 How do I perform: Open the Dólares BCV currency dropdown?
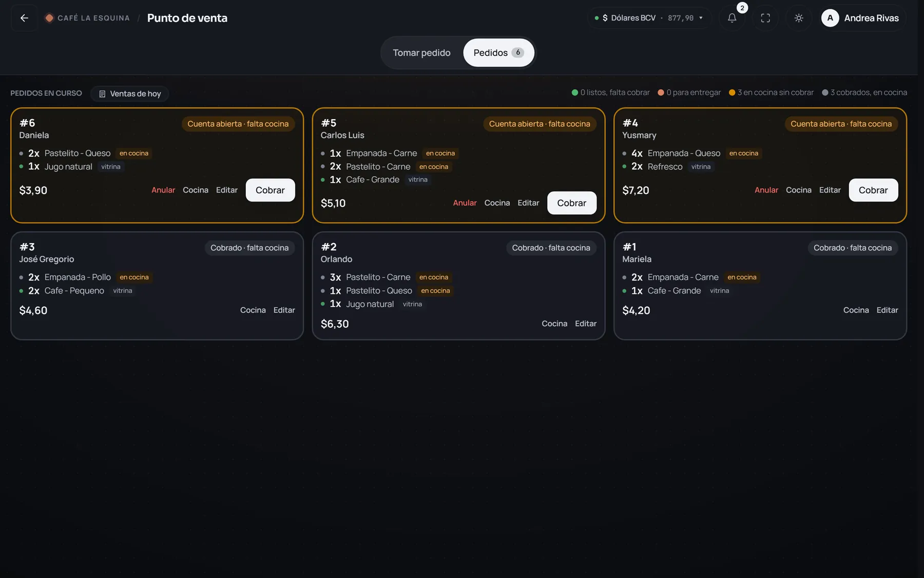point(649,18)
